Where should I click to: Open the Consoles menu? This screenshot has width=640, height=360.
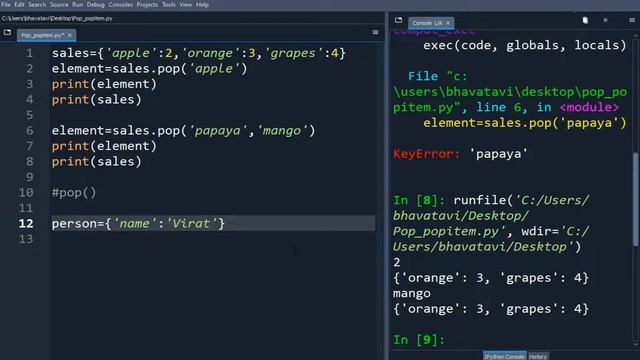tap(120, 4)
